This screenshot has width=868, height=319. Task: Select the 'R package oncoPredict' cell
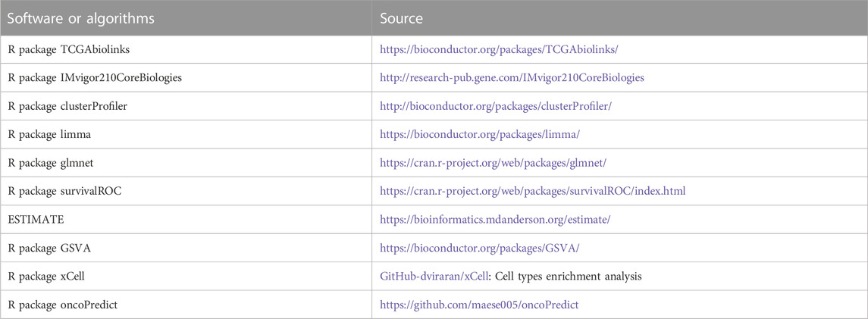186,305
